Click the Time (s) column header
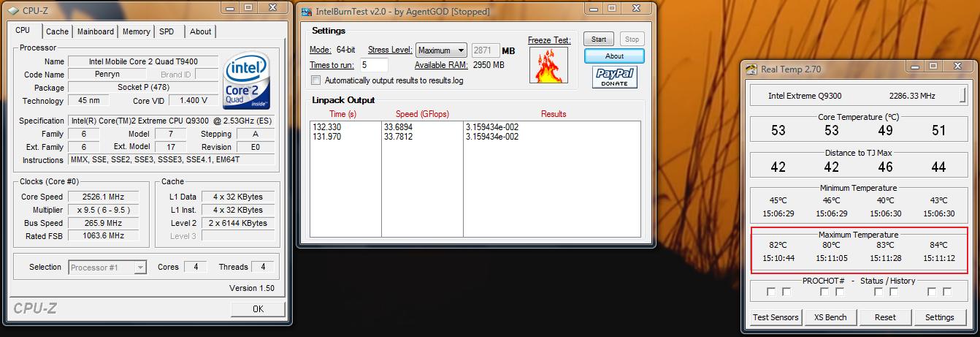This screenshot has height=337, width=980. tap(342, 114)
